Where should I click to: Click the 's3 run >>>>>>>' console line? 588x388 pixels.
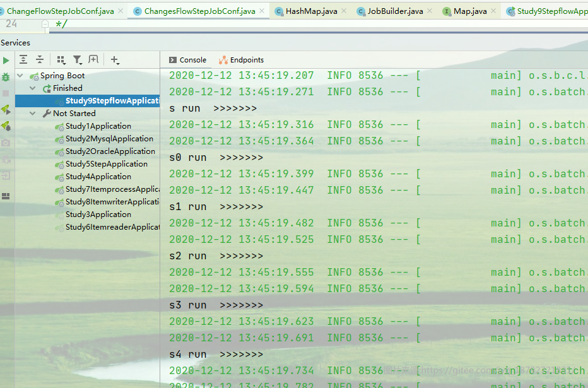click(216, 305)
